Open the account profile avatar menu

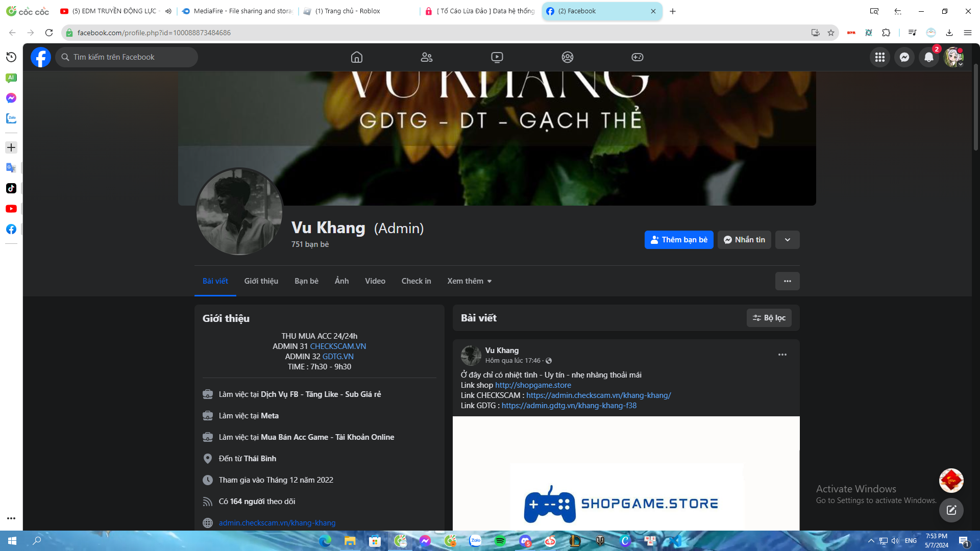click(x=953, y=57)
